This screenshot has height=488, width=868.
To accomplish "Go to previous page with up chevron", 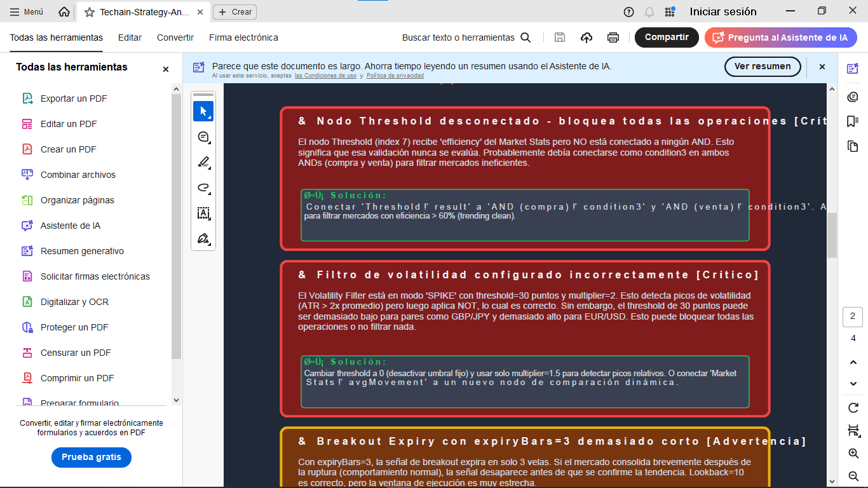I will tap(853, 362).
